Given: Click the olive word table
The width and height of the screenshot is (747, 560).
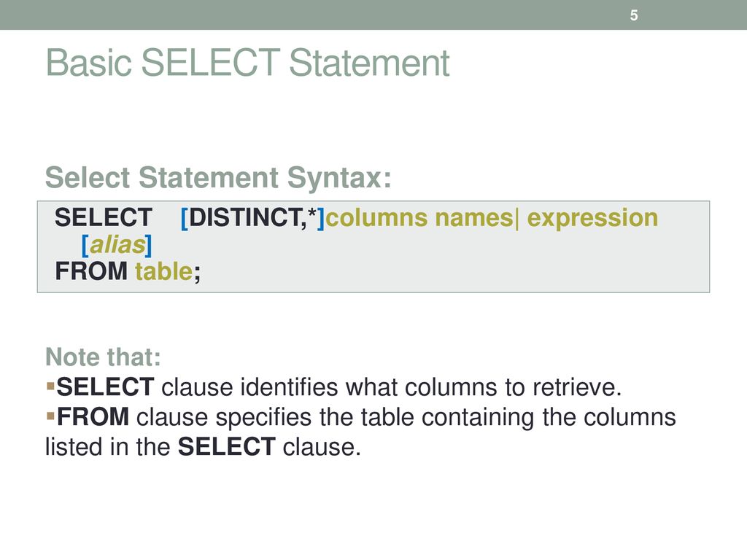Looking at the screenshot, I should pyautogui.click(x=164, y=271).
